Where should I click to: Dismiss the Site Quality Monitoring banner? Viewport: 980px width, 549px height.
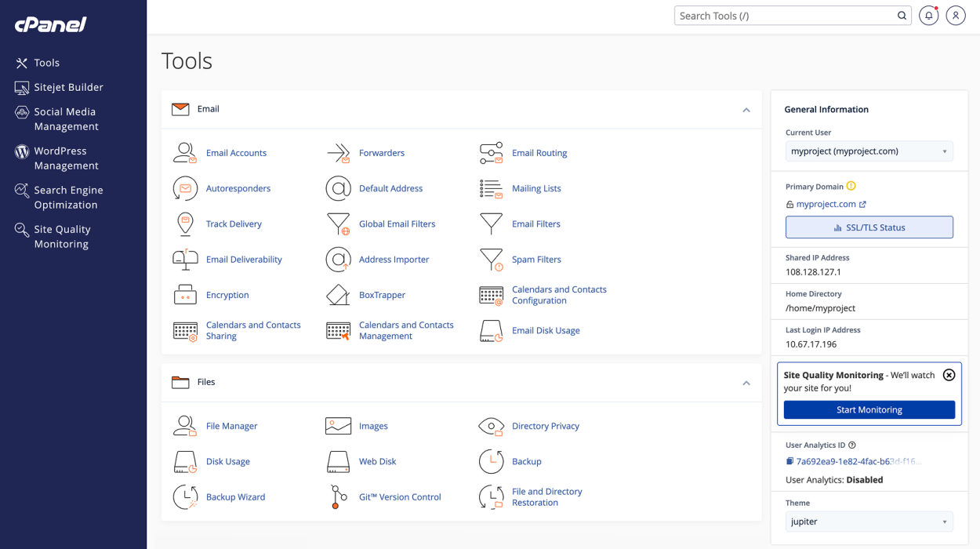(949, 375)
